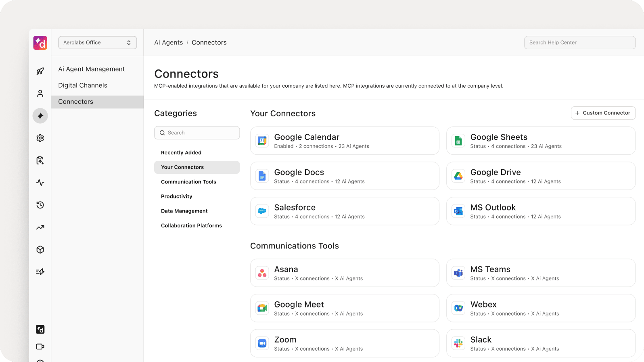The height and width of the screenshot is (362, 644).
Task: Filter by Communication Tools category
Action: click(x=188, y=182)
